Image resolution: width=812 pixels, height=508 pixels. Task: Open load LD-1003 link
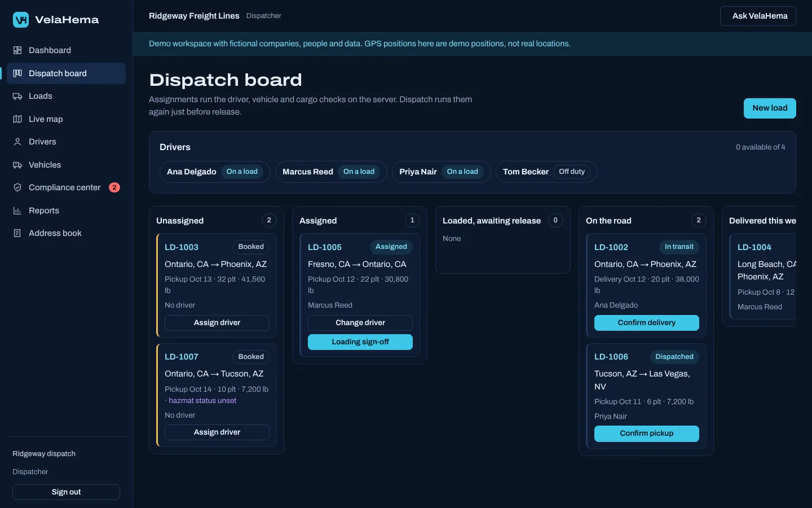182,247
